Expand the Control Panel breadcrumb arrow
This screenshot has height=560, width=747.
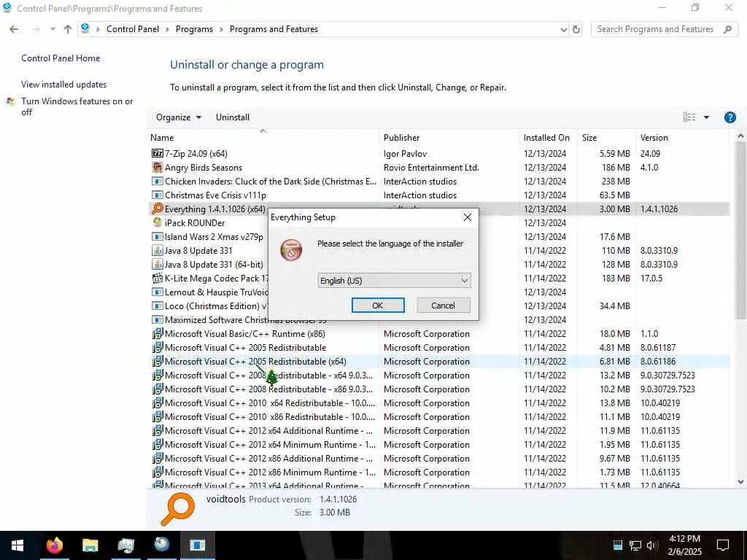(167, 29)
